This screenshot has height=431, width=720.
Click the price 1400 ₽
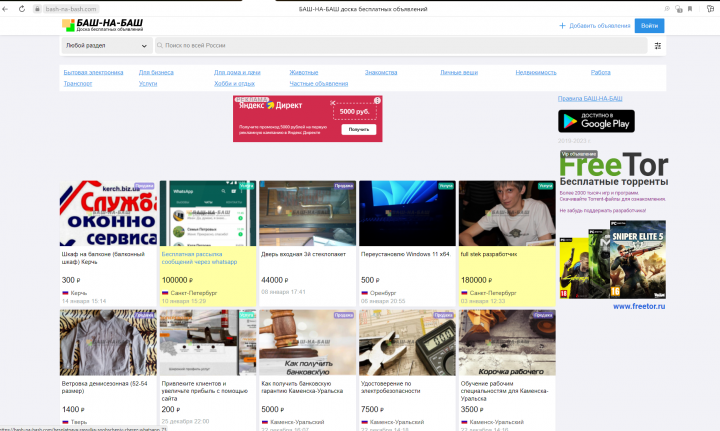point(73,409)
